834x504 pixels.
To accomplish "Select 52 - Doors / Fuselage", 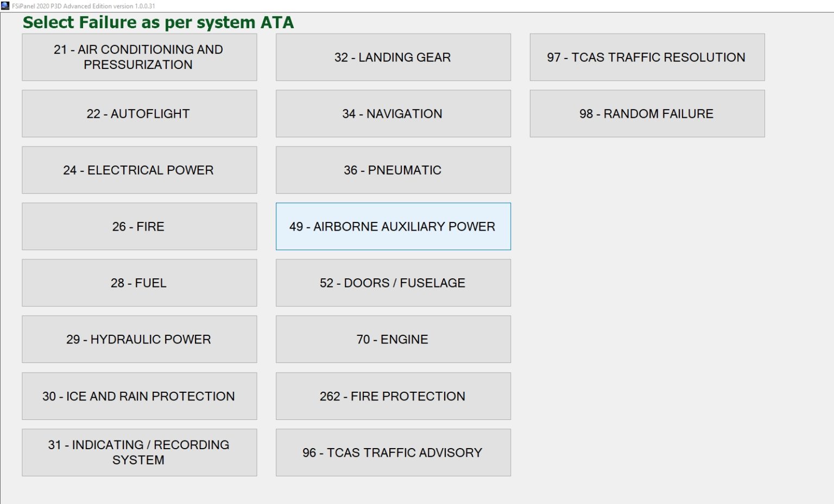I will (393, 283).
